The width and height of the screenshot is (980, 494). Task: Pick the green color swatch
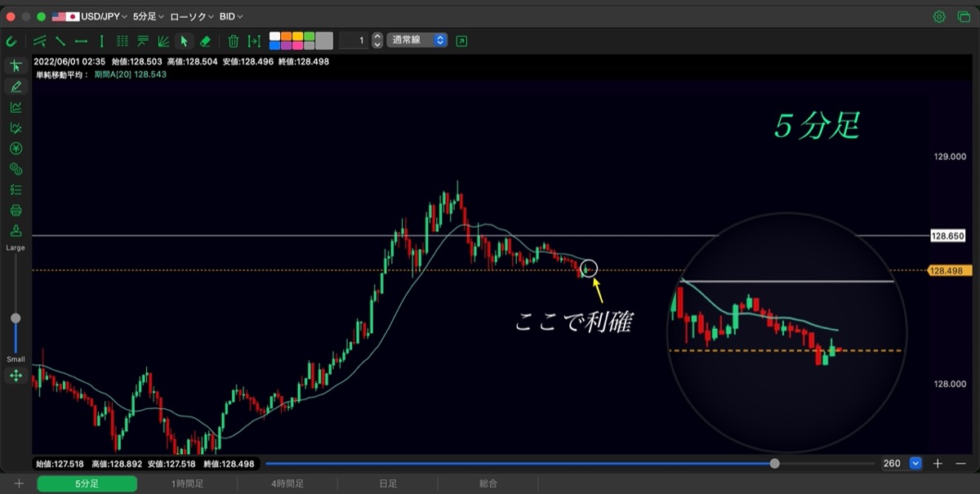(309, 36)
